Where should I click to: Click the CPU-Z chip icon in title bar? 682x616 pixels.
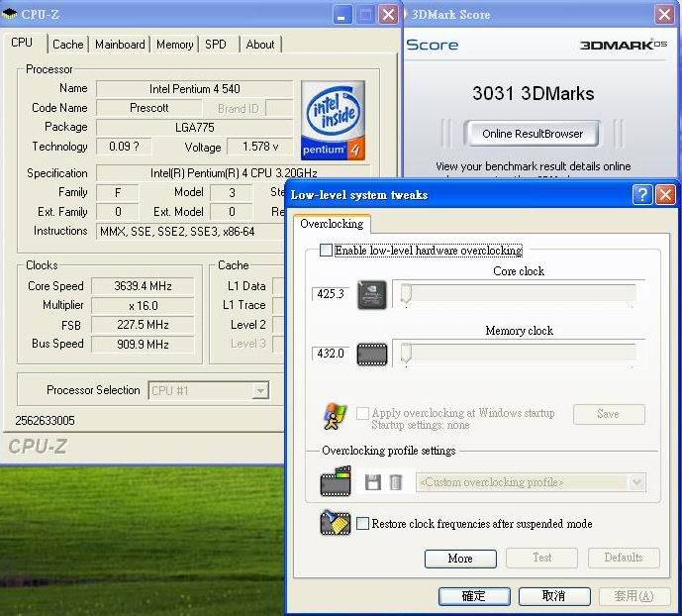(x=9, y=14)
